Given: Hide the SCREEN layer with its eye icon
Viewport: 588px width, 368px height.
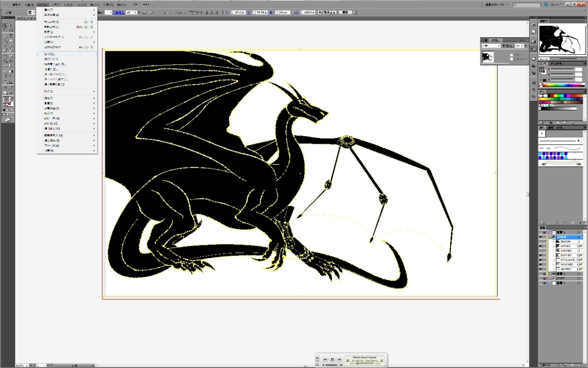Looking at the screenshot, I should click(541, 237).
